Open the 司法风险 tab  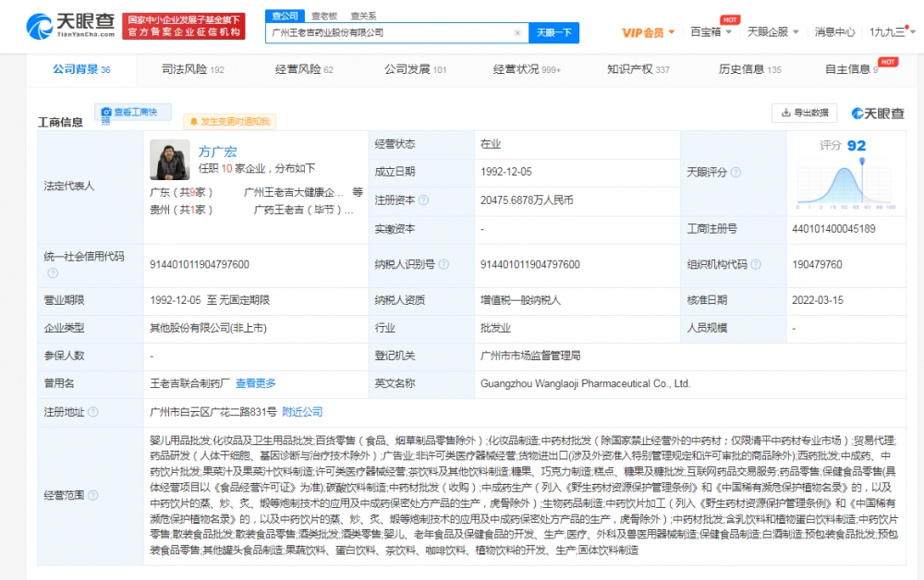coord(193,69)
